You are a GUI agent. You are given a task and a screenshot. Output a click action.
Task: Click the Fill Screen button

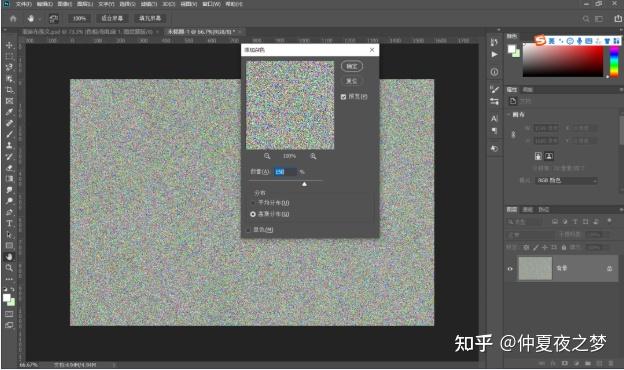[x=150, y=19]
